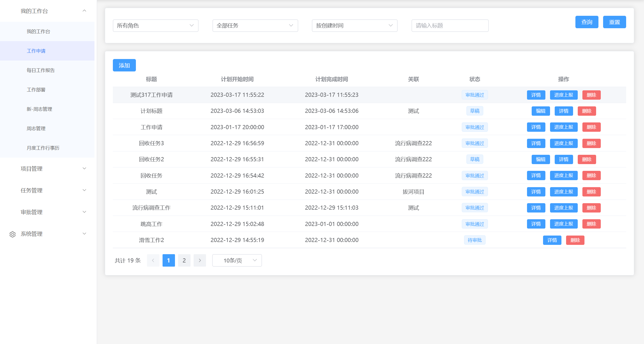Click the 计划开始时间 column header
Screen dimensions: 644x344
click(x=237, y=79)
